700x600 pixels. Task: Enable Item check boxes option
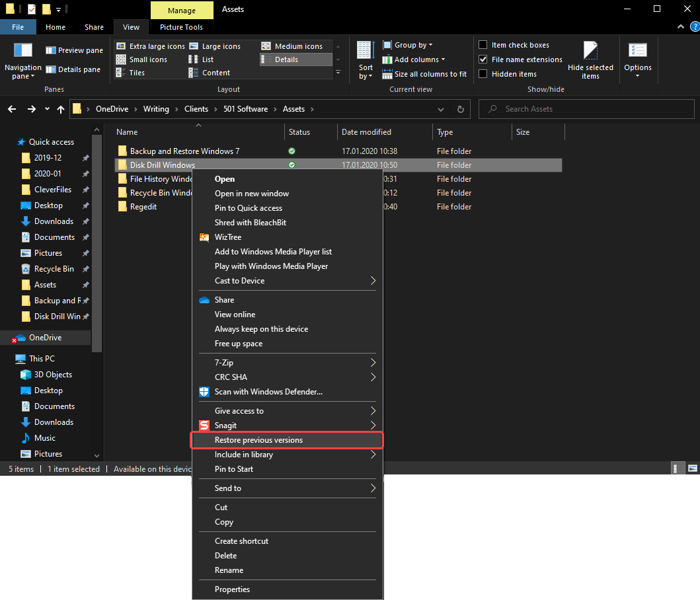(x=483, y=45)
